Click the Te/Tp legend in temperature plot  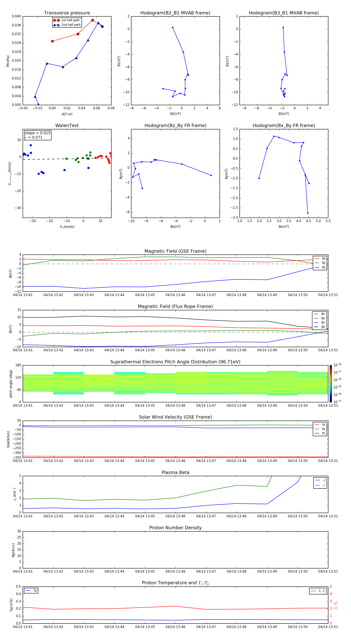pyautogui.click(x=318, y=591)
